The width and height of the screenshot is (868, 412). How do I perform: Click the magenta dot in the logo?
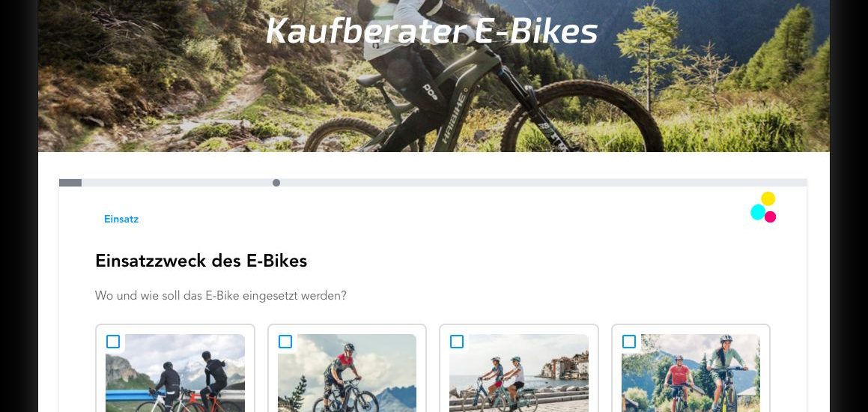[x=771, y=216]
